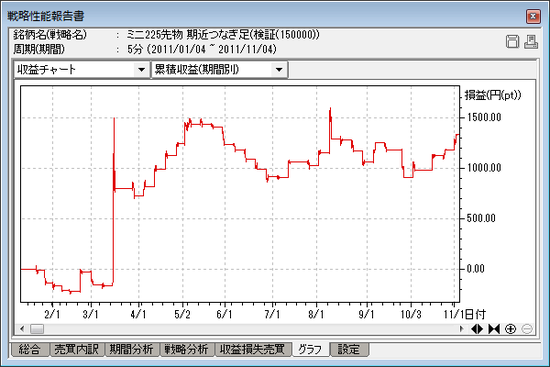
Task: Click the chart scrollbar left arrow
Action: pos(22,329)
